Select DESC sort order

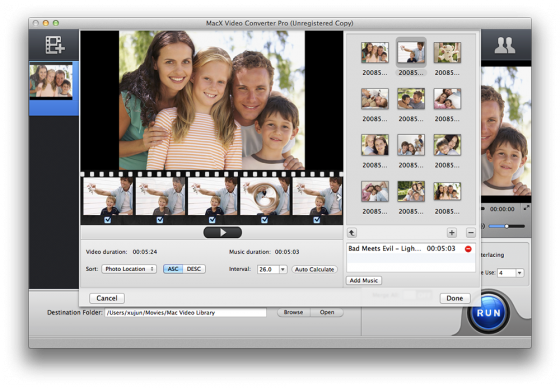[194, 269]
